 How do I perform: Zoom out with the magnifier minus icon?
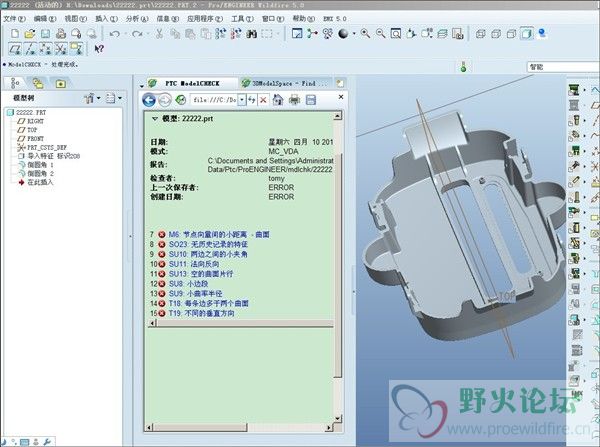381,34
